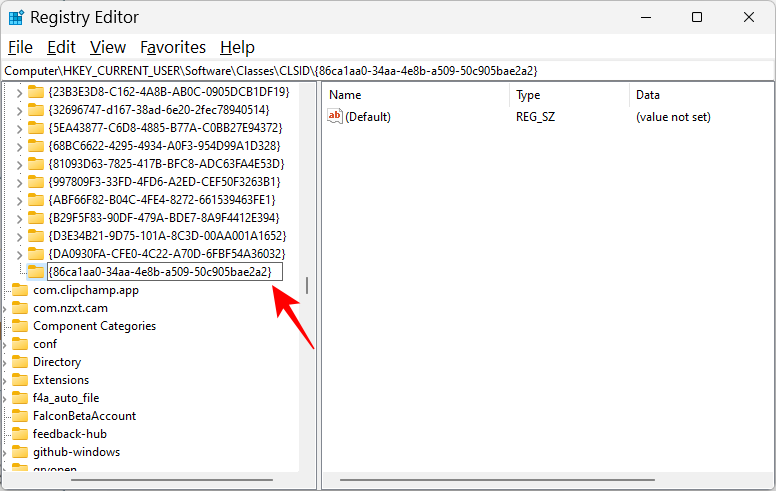The image size is (776, 491).
Task: Click folder icon next to Component Categories
Action: click(x=19, y=326)
